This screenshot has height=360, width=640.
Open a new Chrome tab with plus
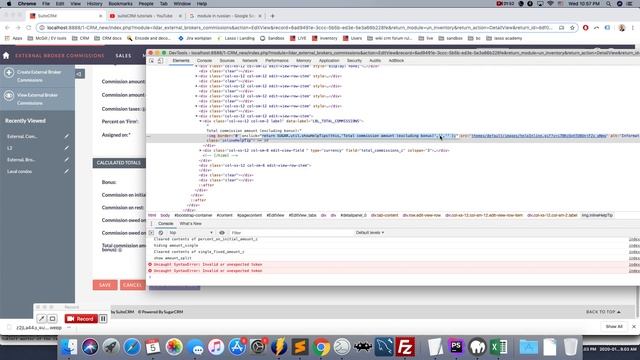pyautogui.click(x=273, y=16)
